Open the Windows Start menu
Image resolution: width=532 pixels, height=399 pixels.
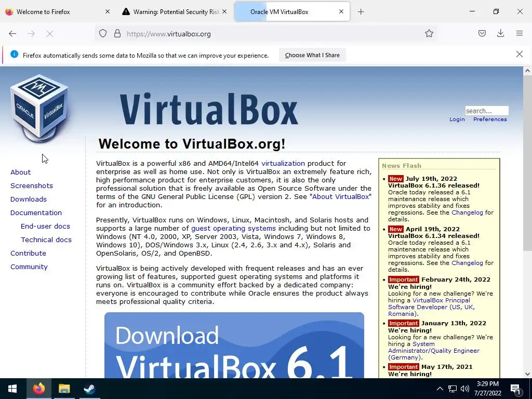click(x=12, y=389)
